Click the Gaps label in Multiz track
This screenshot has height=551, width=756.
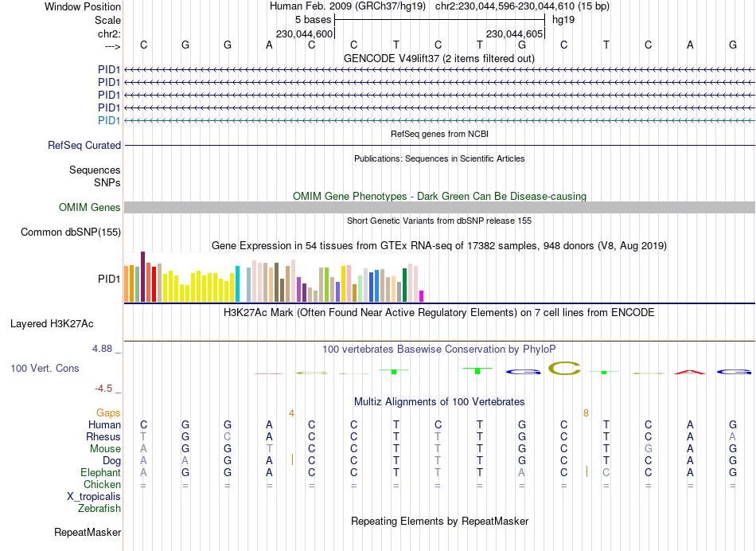[x=108, y=412]
